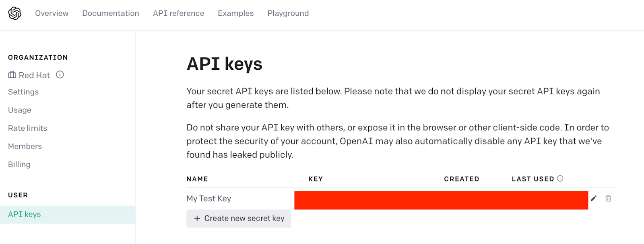Open organization Settings in sidebar

click(x=23, y=92)
